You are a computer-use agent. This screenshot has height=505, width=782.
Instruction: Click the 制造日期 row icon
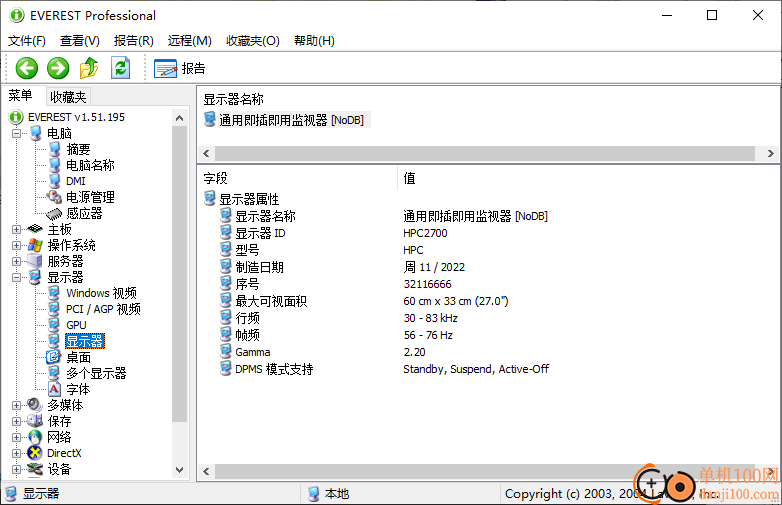(226, 267)
